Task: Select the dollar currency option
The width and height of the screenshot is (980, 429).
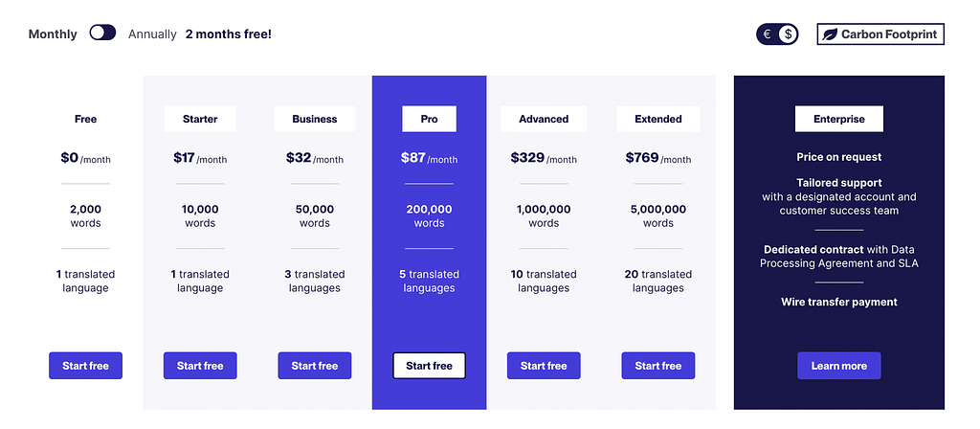Action: [788, 34]
